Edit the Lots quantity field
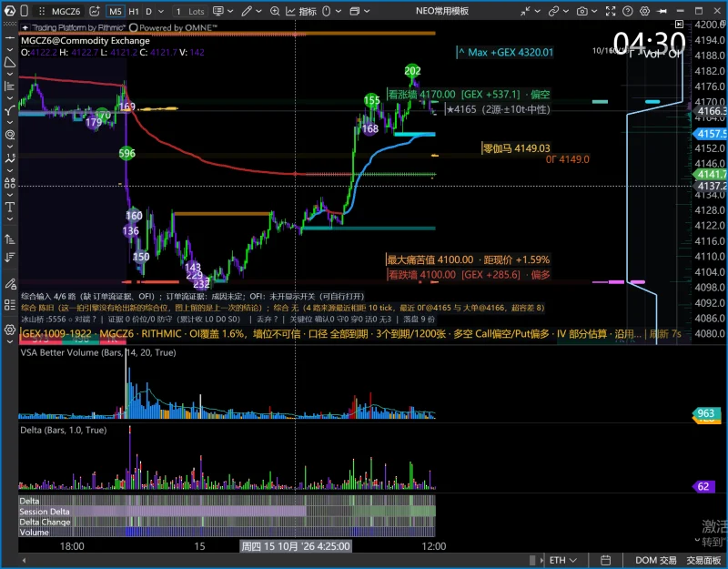This screenshot has width=728, height=569. (x=190, y=11)
